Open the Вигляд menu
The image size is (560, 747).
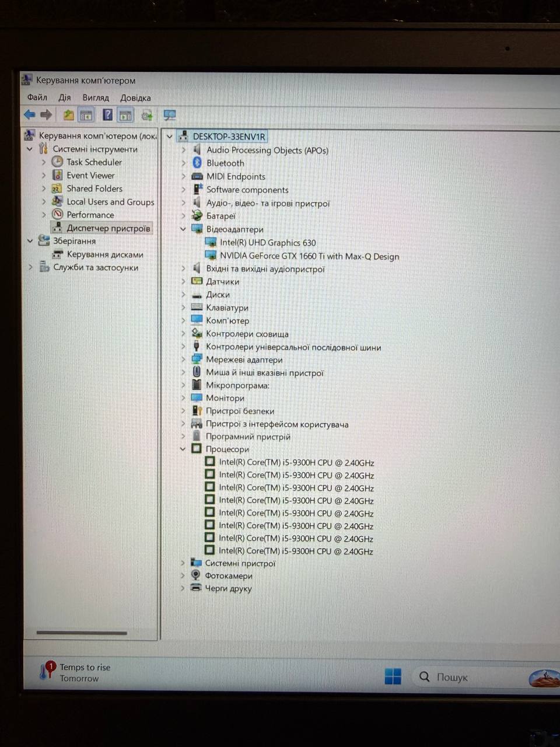pyautogui.click(x=96, y=97)
